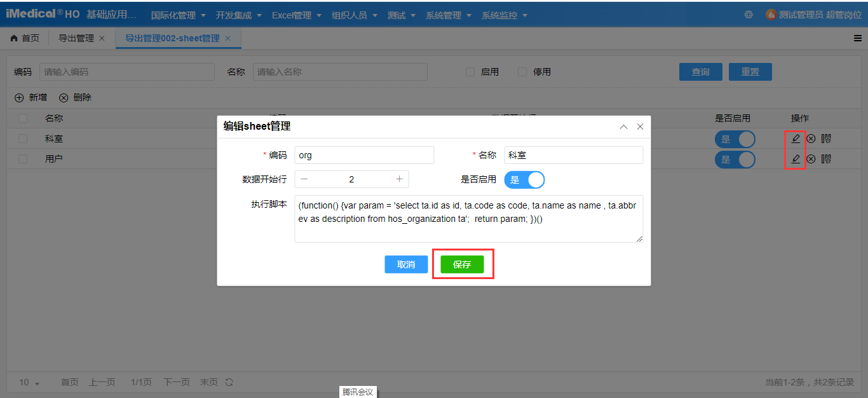Click the refresh icon beside 末页

coord(228,382)
